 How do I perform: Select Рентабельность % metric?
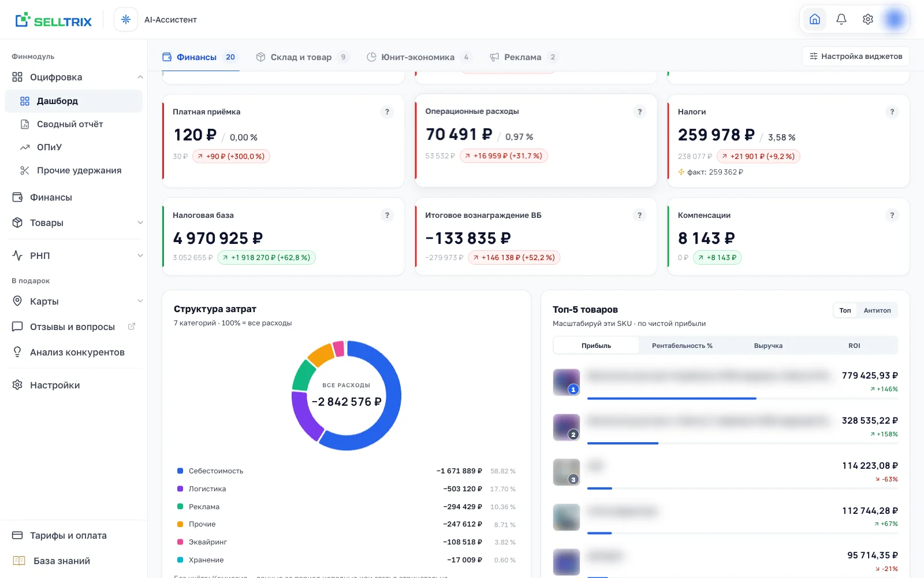pos(682,346)
